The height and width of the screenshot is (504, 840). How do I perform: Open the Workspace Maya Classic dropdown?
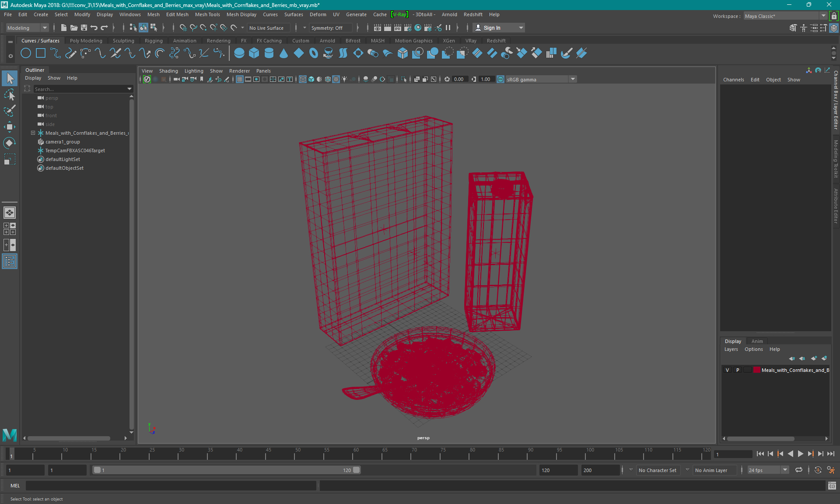pos(785,16)
